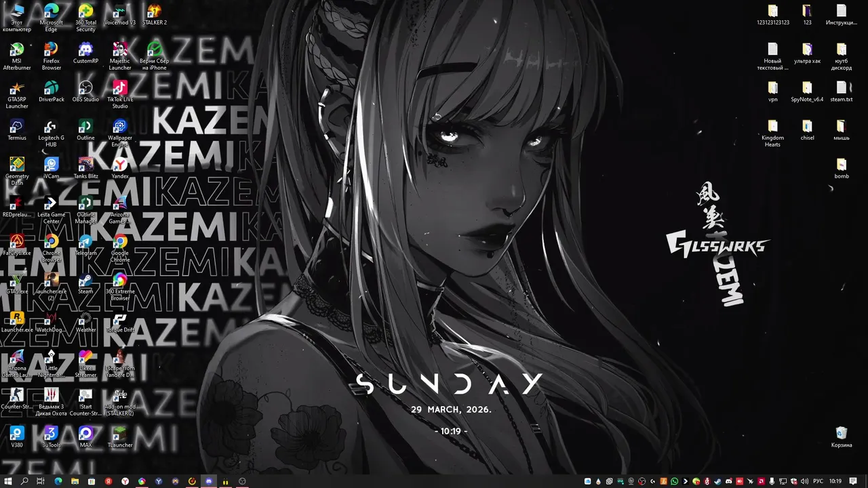Open the tray volume speaker icon
The height and width of the screenshot is (488, 868).
[804, 481]
